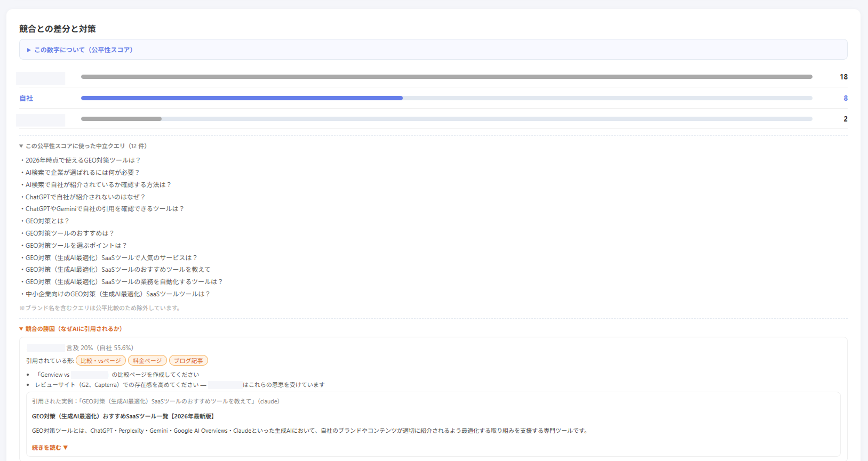Select query 'ChatGPTやGeminiで自社の引用を確認できるツールは？'

[105, 209]
